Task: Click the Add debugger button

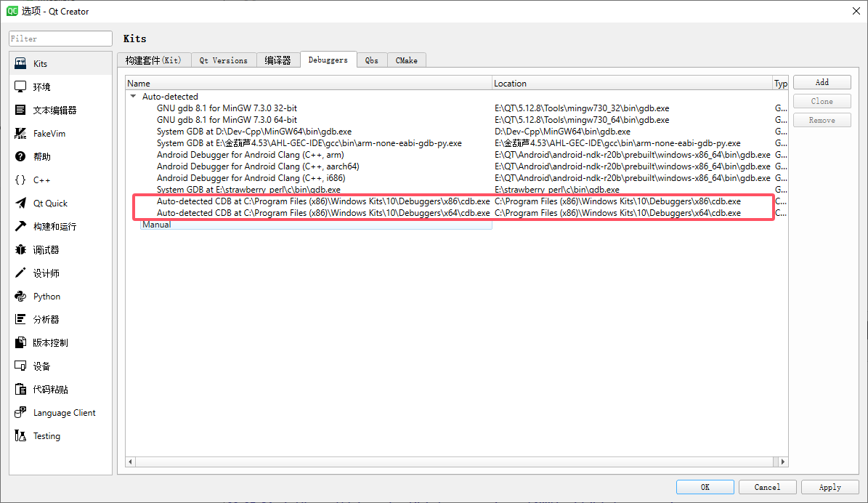Action: [x=822, y=82]
